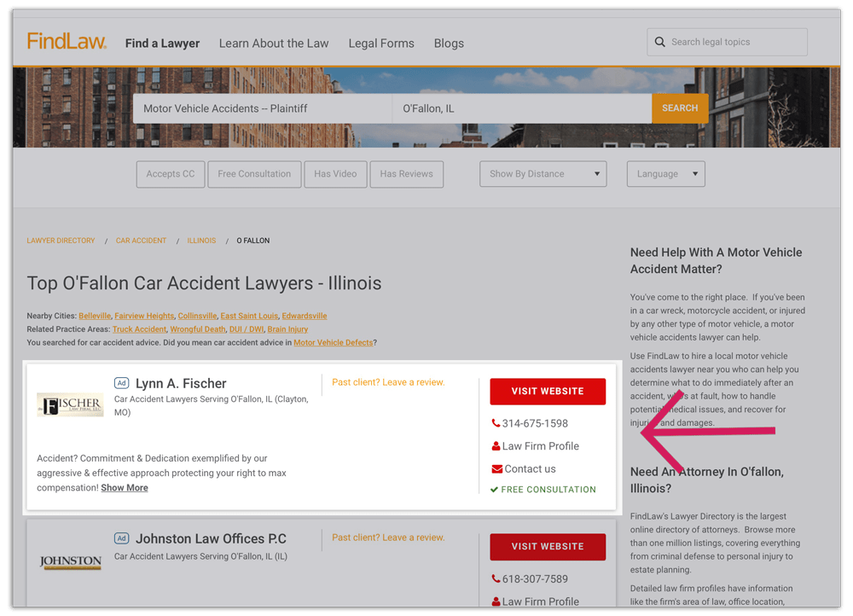853x616 pixels.
Task: Open Motor Vehicle Defects link
Action: (334, 342)
